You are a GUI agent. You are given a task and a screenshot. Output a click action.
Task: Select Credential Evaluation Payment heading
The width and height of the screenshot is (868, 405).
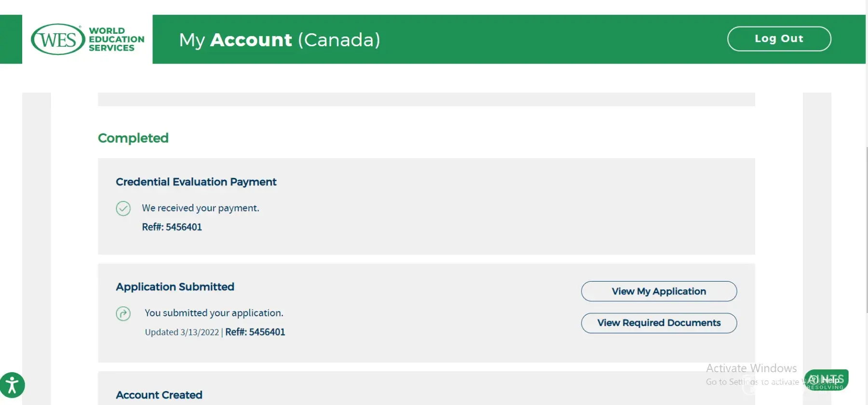click(x=196, y=182)
